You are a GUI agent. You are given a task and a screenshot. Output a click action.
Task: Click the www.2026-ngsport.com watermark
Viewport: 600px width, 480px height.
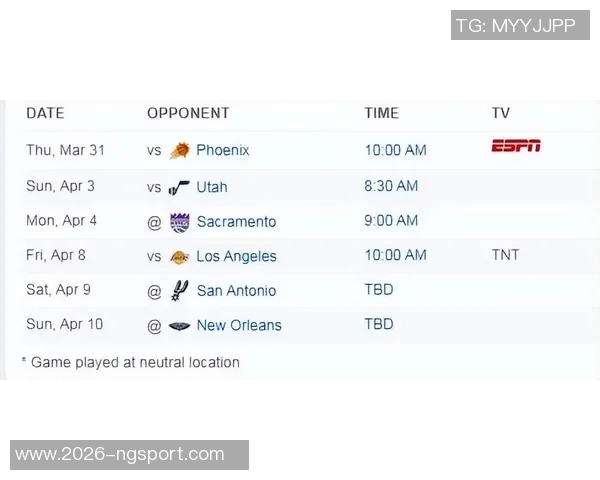120,455
